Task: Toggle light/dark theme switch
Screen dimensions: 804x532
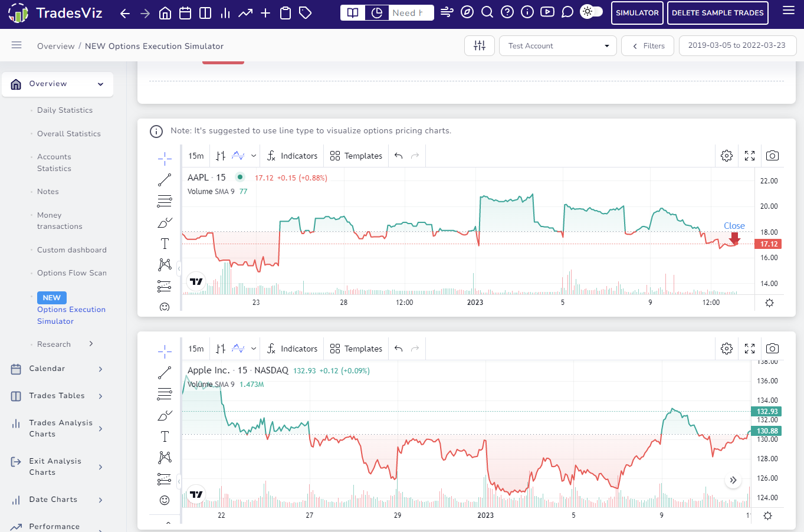Action: pos(592,12)
